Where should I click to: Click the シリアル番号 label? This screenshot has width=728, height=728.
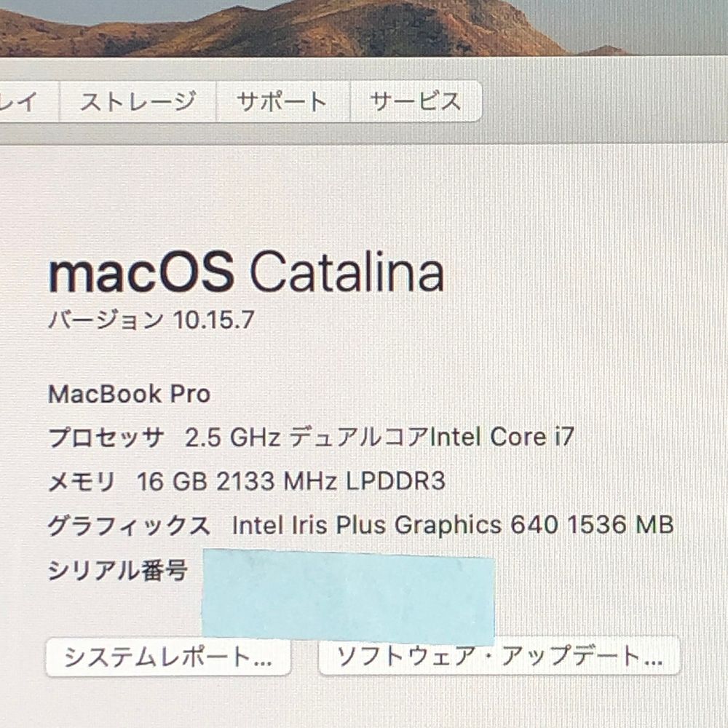click(x=118, y=570)
